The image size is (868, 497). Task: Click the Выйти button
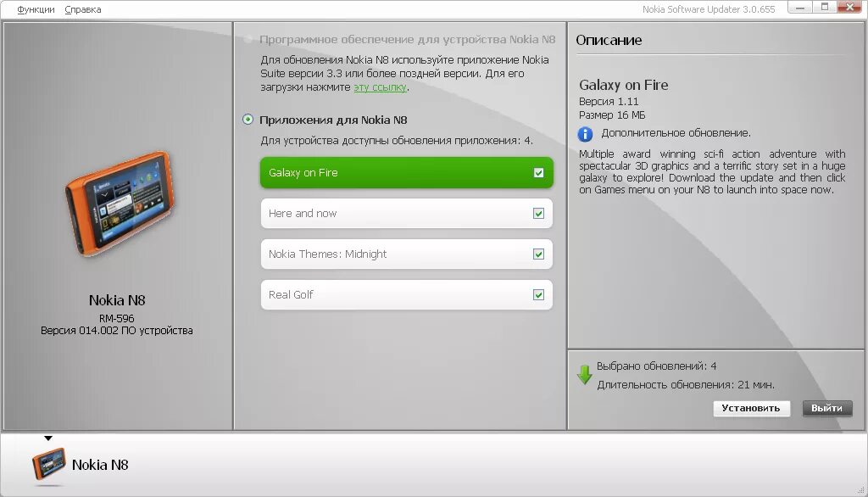coord(827,408)
